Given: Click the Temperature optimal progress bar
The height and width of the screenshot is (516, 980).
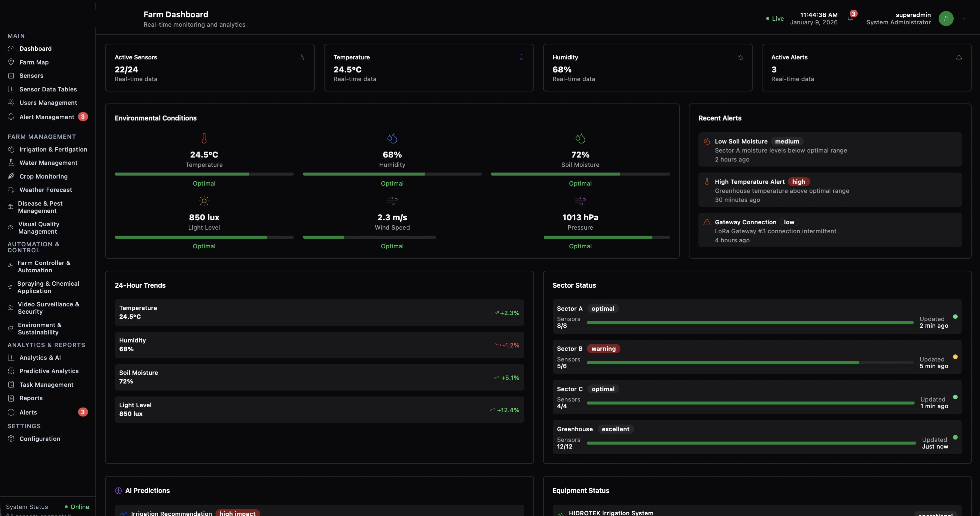Looking at the screenshot, I should [204, 174].
